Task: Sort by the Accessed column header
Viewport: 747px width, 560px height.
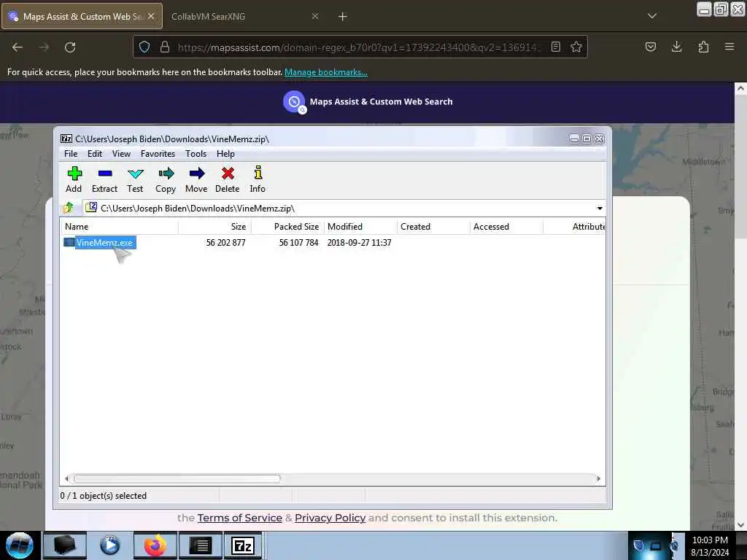Action: pos(506,227)
